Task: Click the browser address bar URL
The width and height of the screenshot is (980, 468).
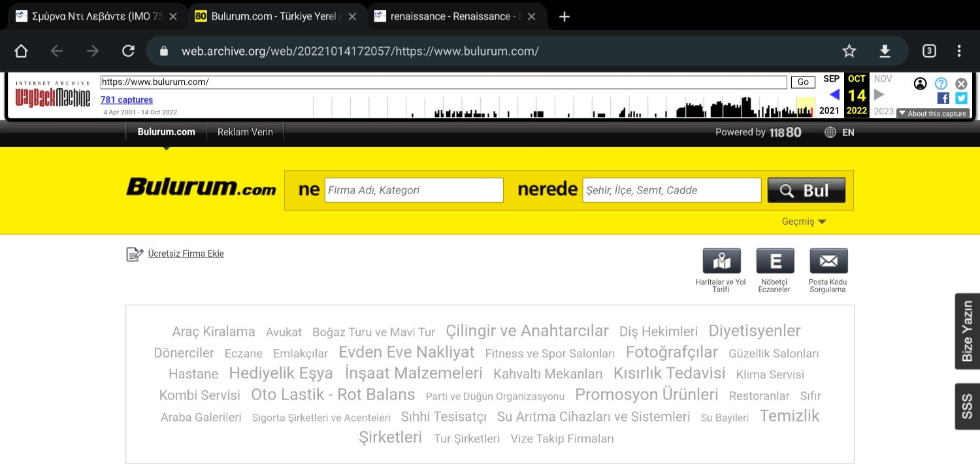Action: [x=360, y=51]
